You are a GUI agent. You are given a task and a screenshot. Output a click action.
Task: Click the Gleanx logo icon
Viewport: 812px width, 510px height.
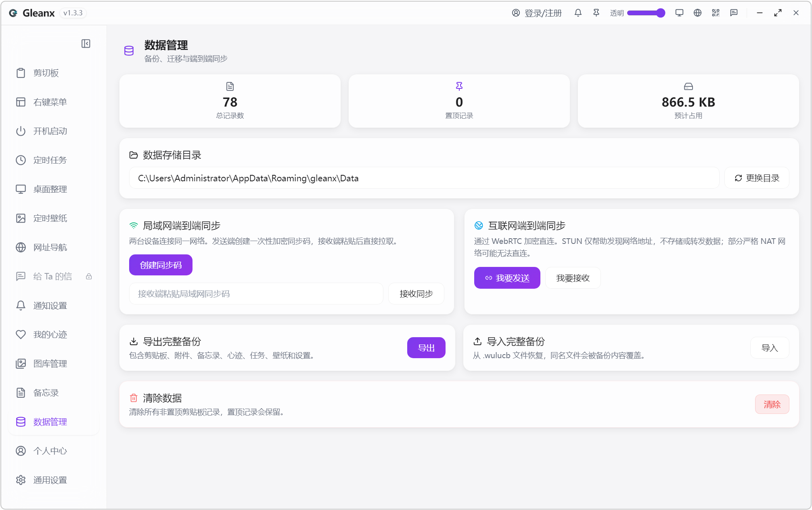coord(13,13)
